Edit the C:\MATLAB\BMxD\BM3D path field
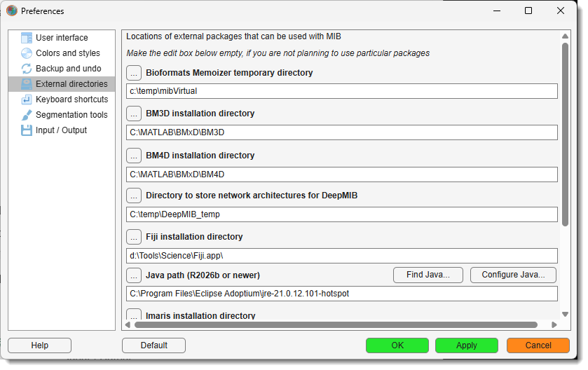This screenshot has height=370, width=588. coord(341,132)
